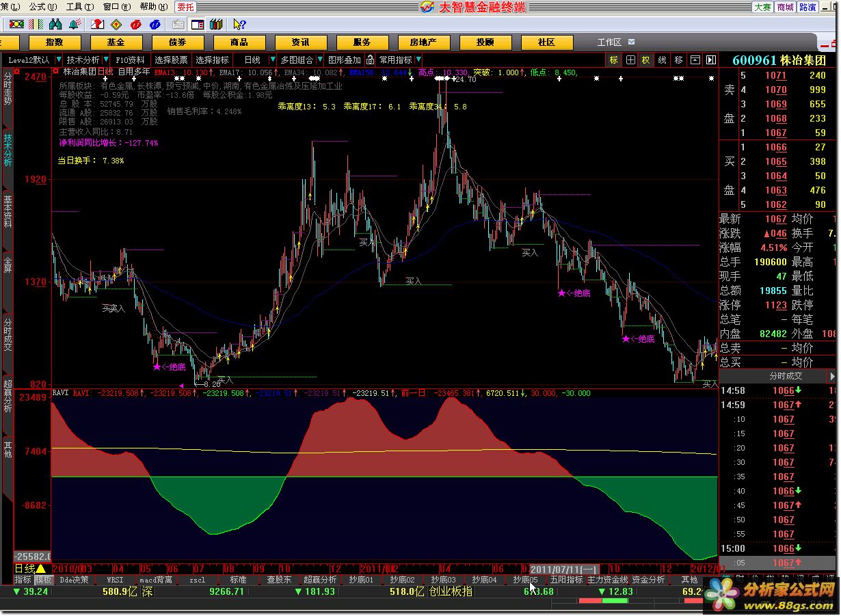This screenshot has height=616, width=841.
Task: Click the red circular info icon
Action: coord(136,24)
